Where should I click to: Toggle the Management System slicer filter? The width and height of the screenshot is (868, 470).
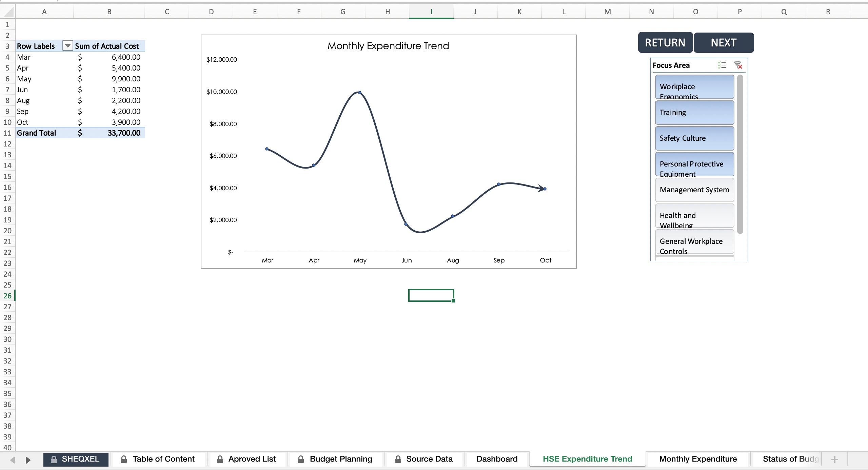[x=694, y=190]
